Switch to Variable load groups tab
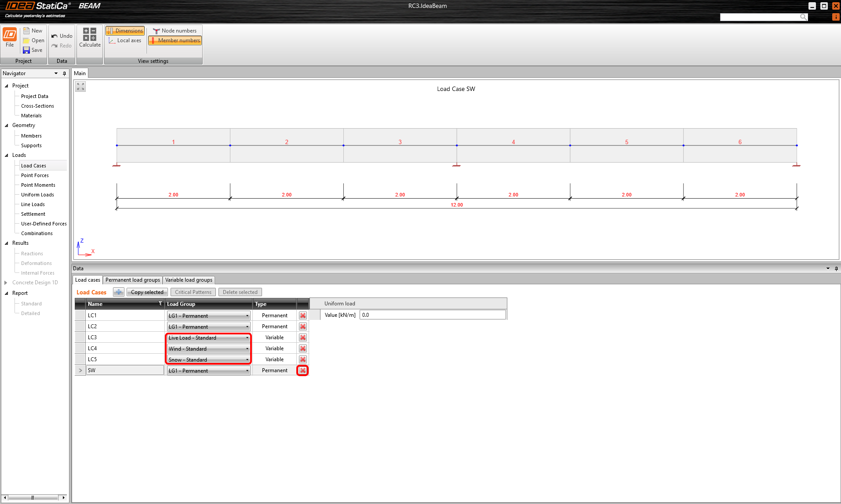 coord(189,280)
